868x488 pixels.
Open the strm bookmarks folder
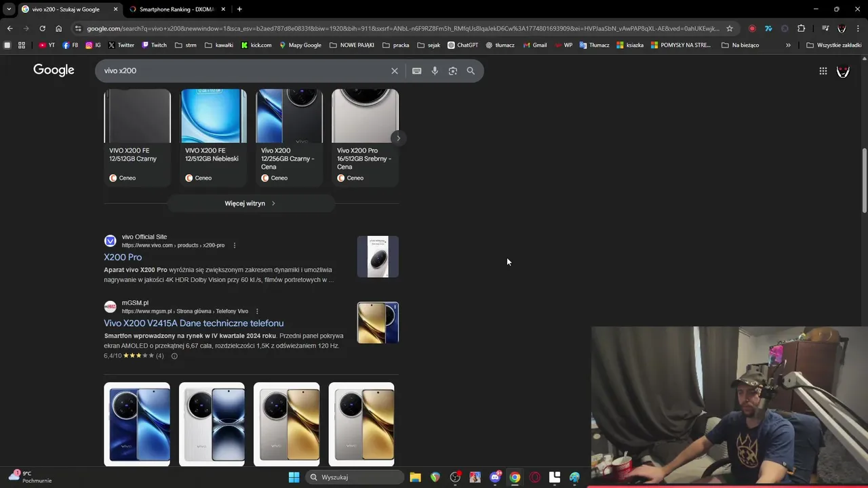pos(185,45)
